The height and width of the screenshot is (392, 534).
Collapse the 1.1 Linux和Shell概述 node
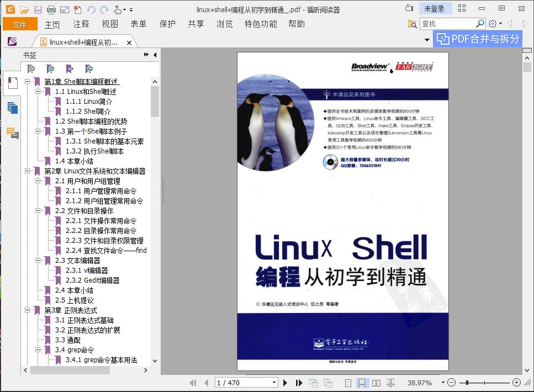38,91
